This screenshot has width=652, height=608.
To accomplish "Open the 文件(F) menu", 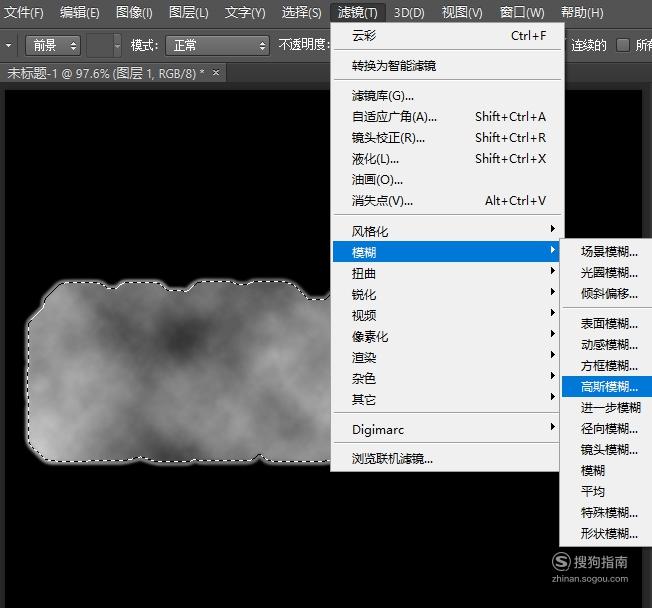I will click(24, 12).
